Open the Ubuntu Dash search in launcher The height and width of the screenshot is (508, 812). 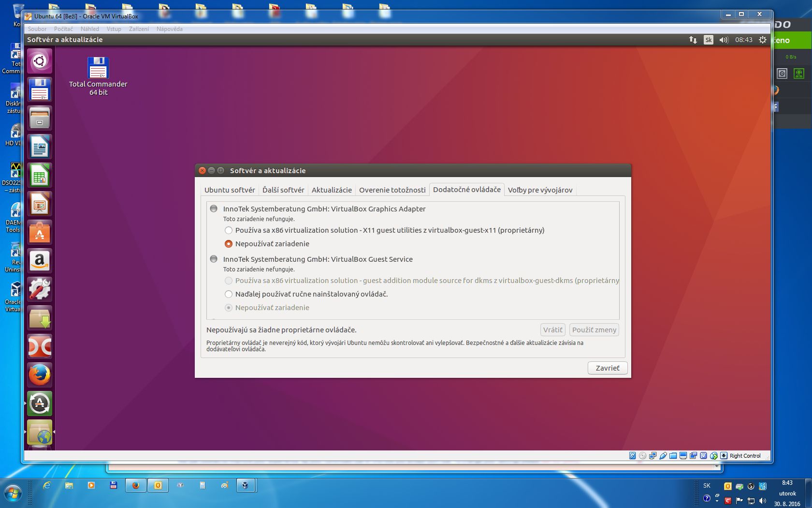[x=40, y=61]
